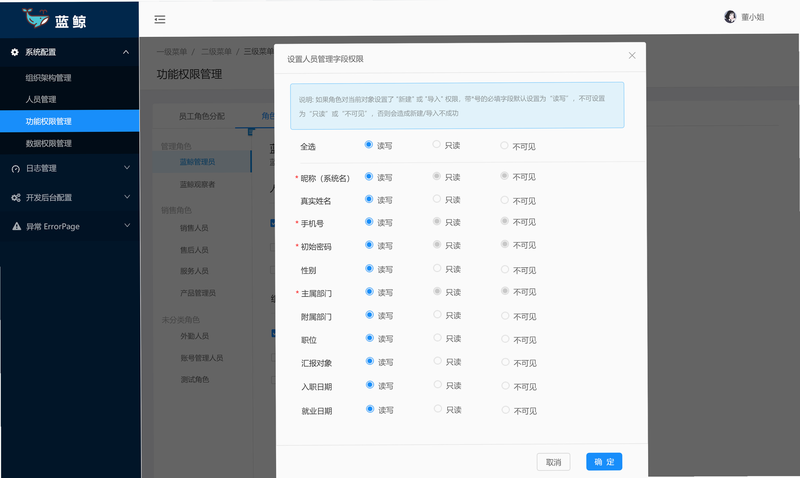Click the blue 说明 notice box

coord(457,106)
